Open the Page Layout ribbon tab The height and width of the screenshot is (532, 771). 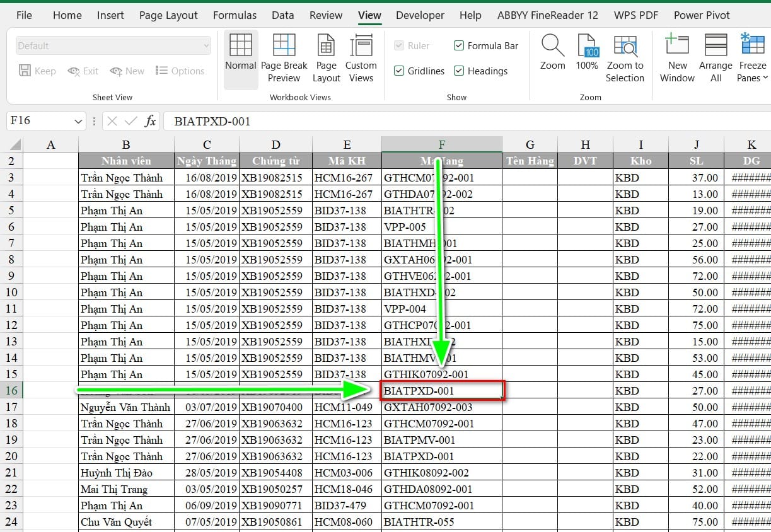(168, 15)
